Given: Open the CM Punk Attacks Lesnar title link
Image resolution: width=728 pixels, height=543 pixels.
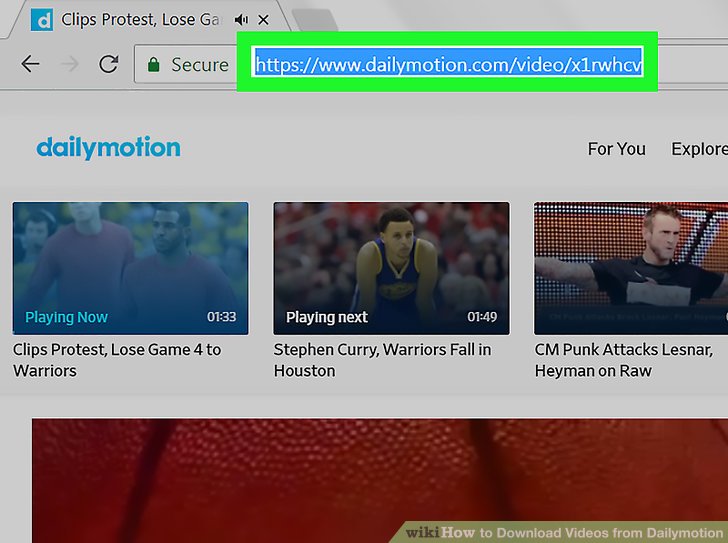Looking at the screenshot, I should tap(624, 360).
